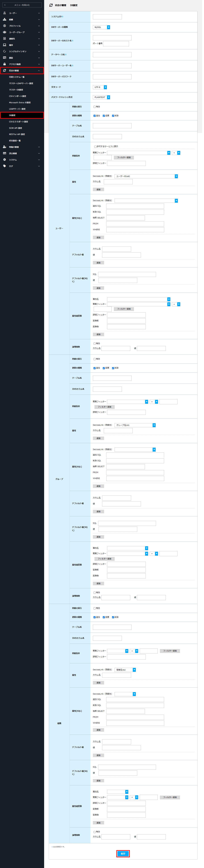This screenshot has width=204, height=868.
Task: Click the アクセス権限 lock icon
Action: pyautogui.click(x=4, y=64)
